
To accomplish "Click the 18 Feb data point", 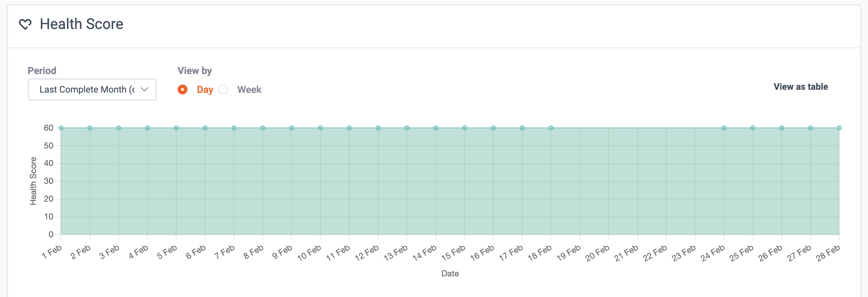I will point(551,128).
